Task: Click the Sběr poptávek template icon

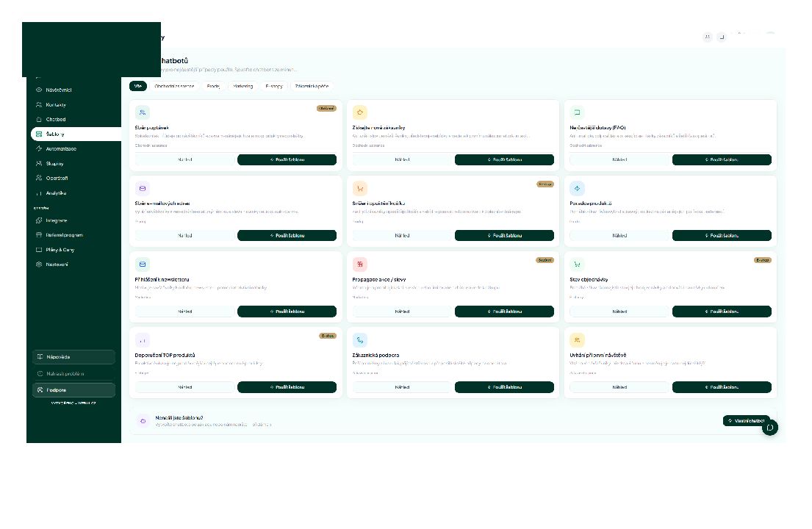Action: click(143, 112)
